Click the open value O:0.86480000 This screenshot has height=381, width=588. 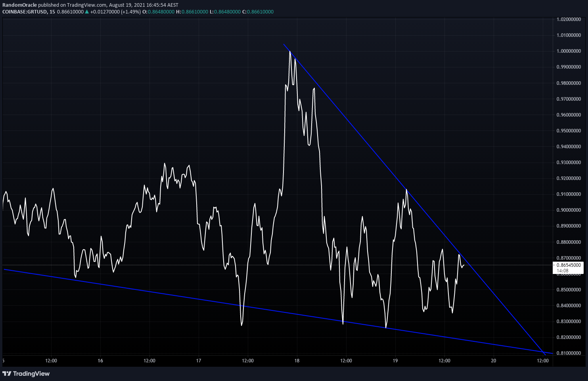coord(159,12)
